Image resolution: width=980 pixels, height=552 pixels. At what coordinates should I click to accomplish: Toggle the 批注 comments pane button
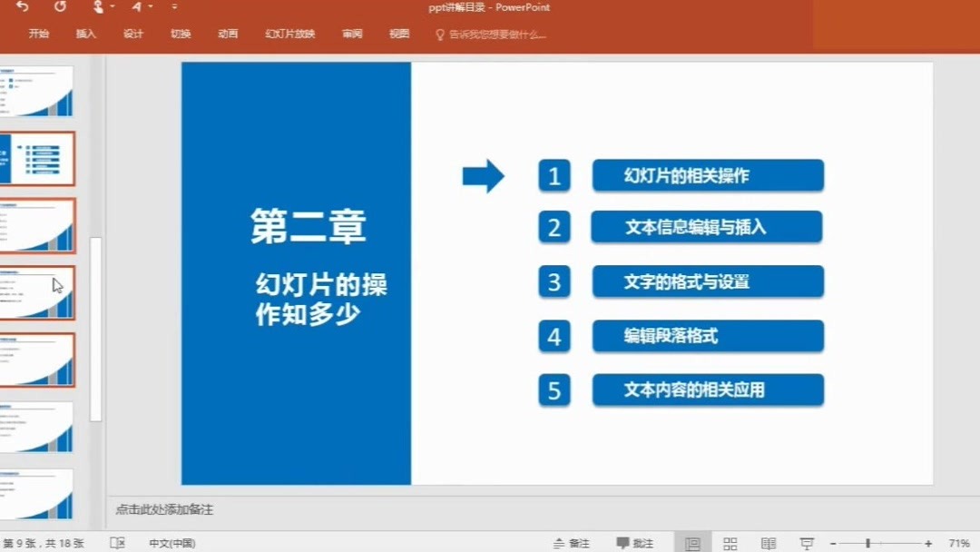[635, 543]
